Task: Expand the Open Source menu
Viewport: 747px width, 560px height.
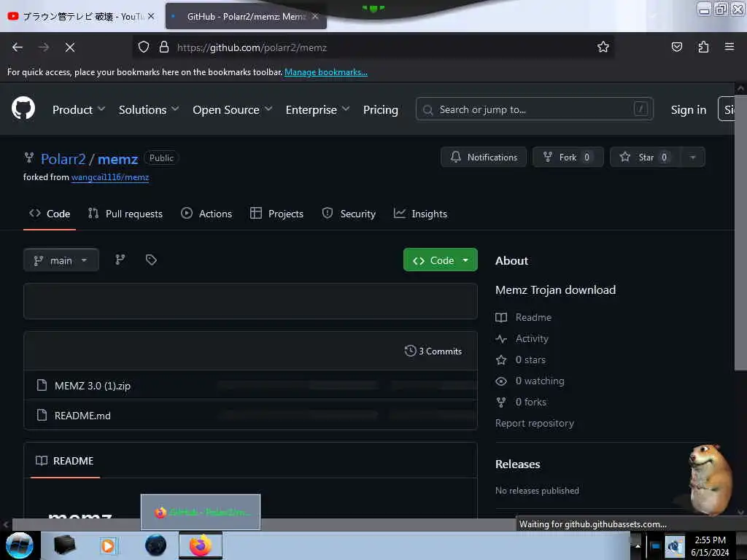Action: click(x=233, y=109)
